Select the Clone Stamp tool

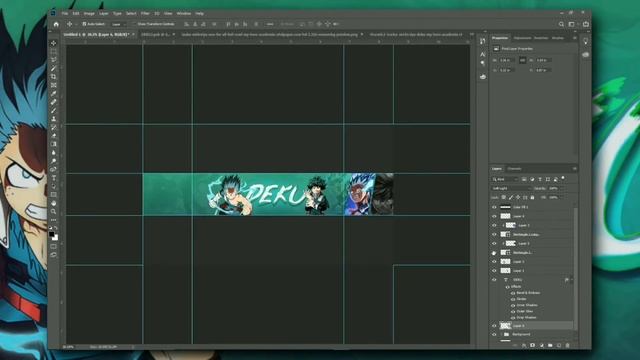[53, 119]
